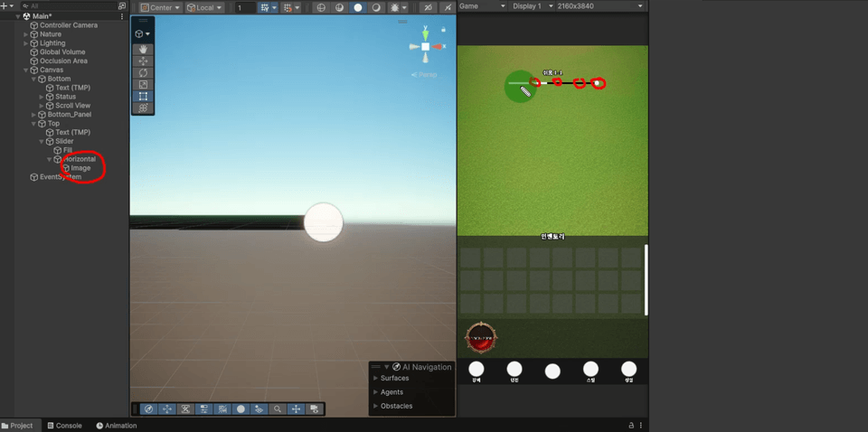Toggle the scene gizmo lock icon
868x432 pixels.
pos(443,29)
